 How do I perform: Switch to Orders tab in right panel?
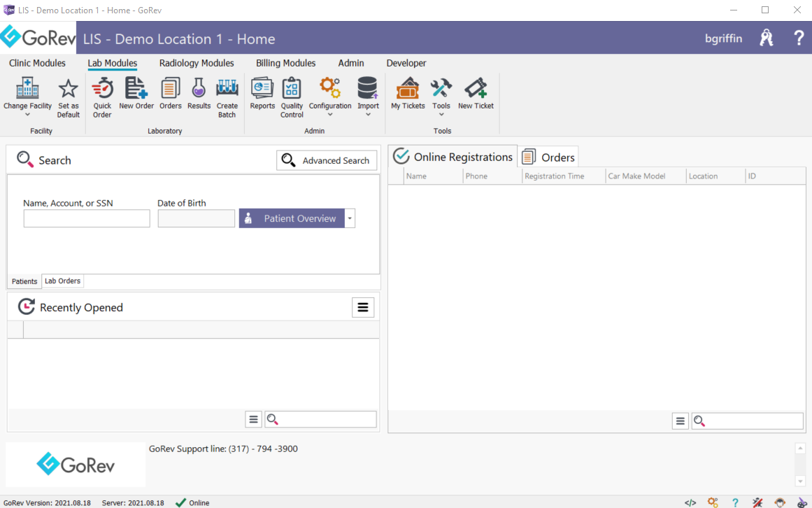click(548, 157)
